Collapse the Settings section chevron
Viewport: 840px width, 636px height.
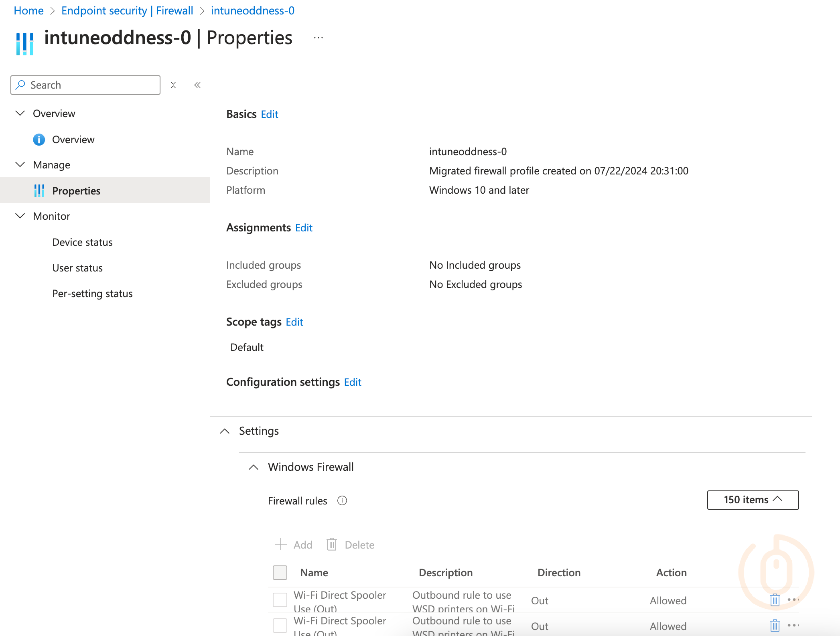225,431
